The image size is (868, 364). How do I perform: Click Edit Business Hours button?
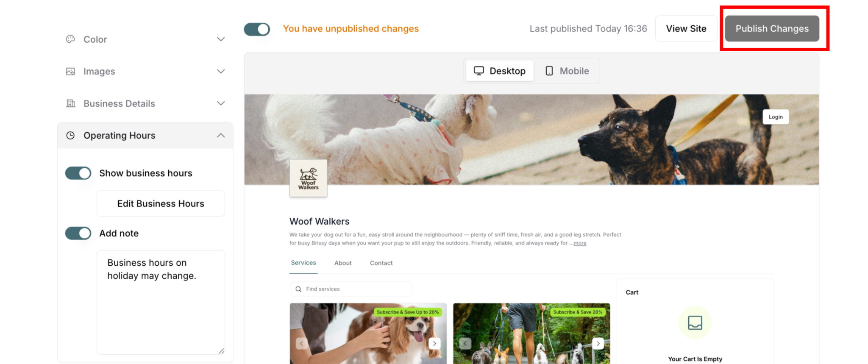coord(161,203)
